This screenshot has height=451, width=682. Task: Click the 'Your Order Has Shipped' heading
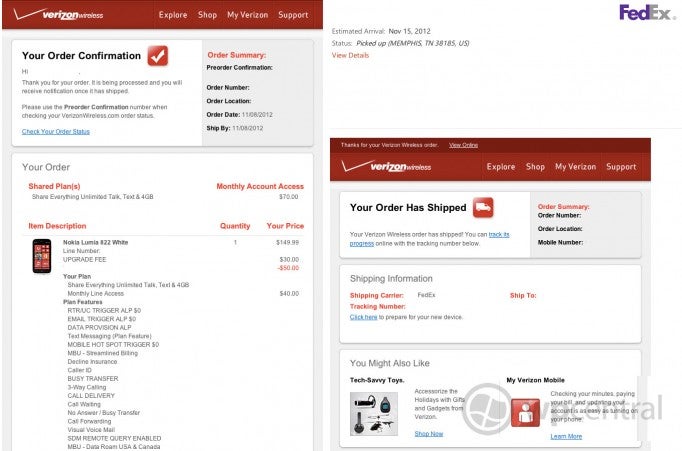(x=408, y=207)
